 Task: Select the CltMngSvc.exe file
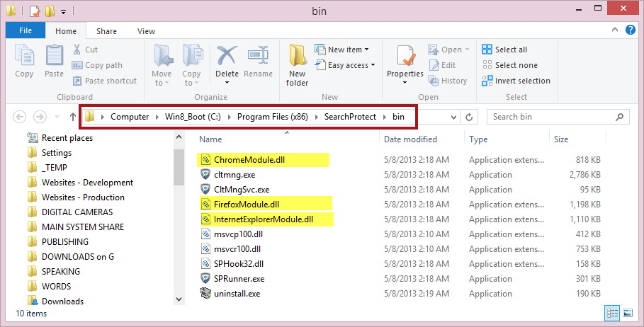235,190
